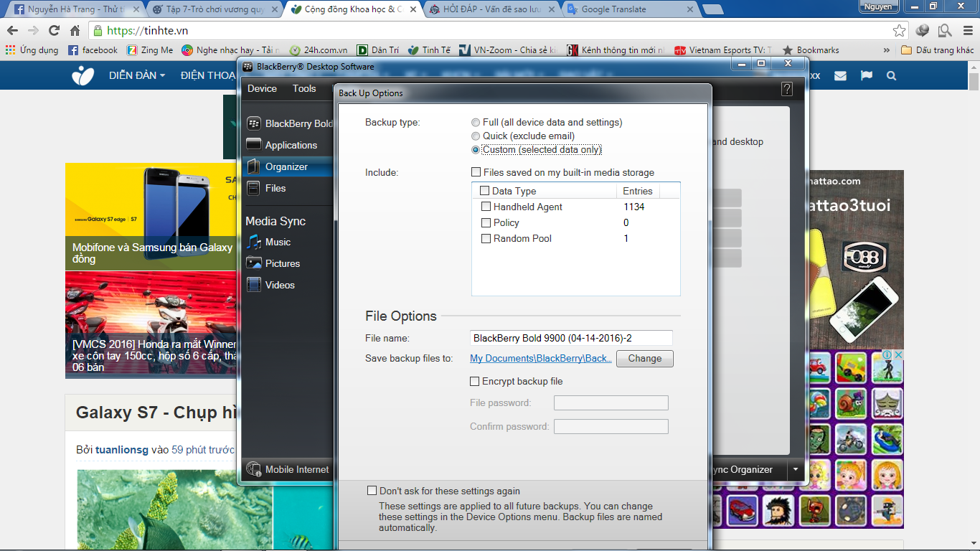Open the Tools menu in BlackBerry Desktop
980x551 pixels.
[x=304, y=88]
